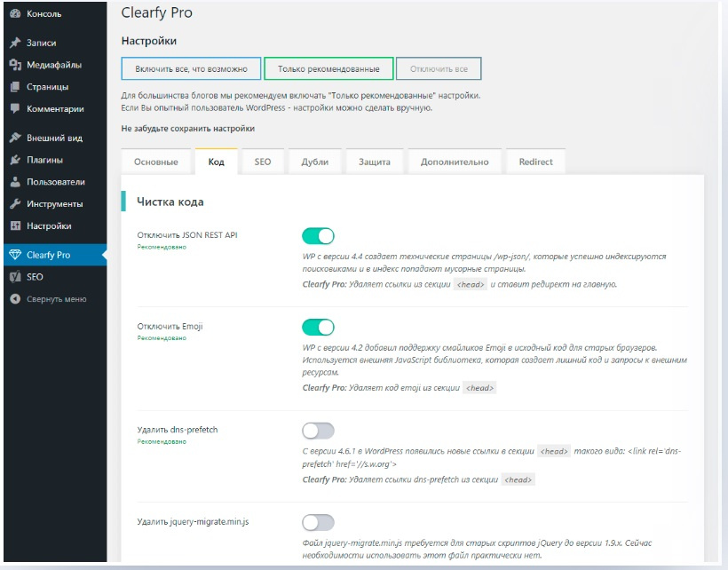This screenshot has height=570, width=728.
Task: Click the Внешний вид brush icon
Action: tap(15, 139)
